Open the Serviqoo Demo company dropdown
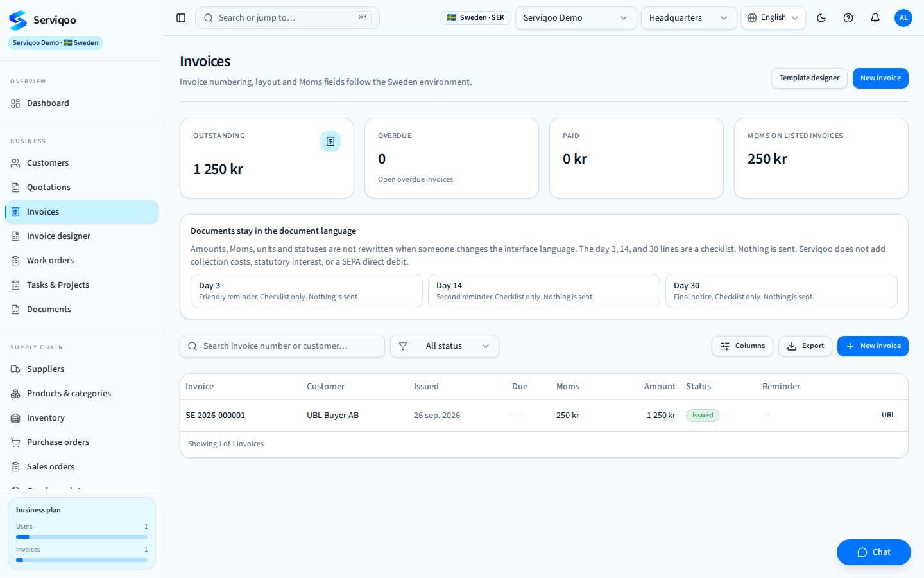 576,18
